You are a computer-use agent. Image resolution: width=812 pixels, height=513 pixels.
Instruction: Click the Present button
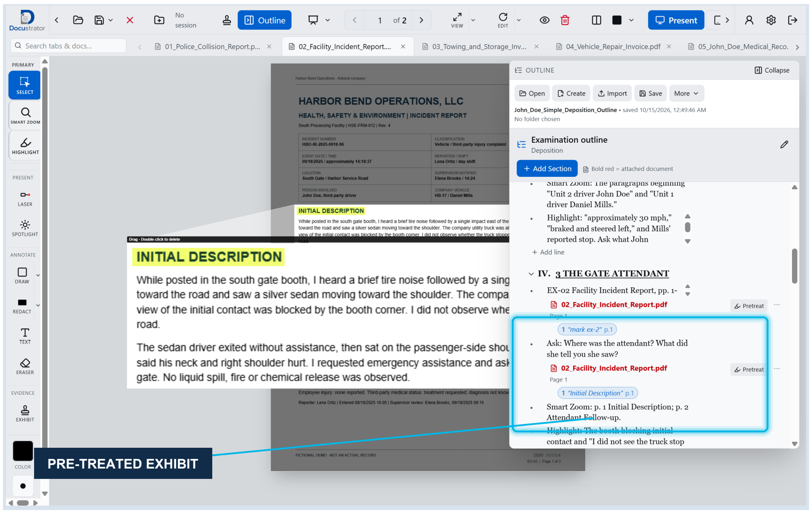point(676,20)
